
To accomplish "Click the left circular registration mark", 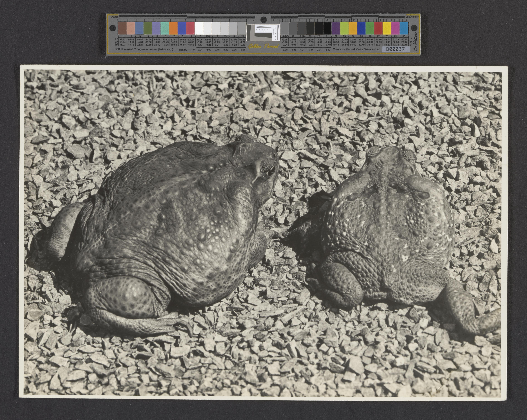I will pyautogui.click(x=112, y=28).
